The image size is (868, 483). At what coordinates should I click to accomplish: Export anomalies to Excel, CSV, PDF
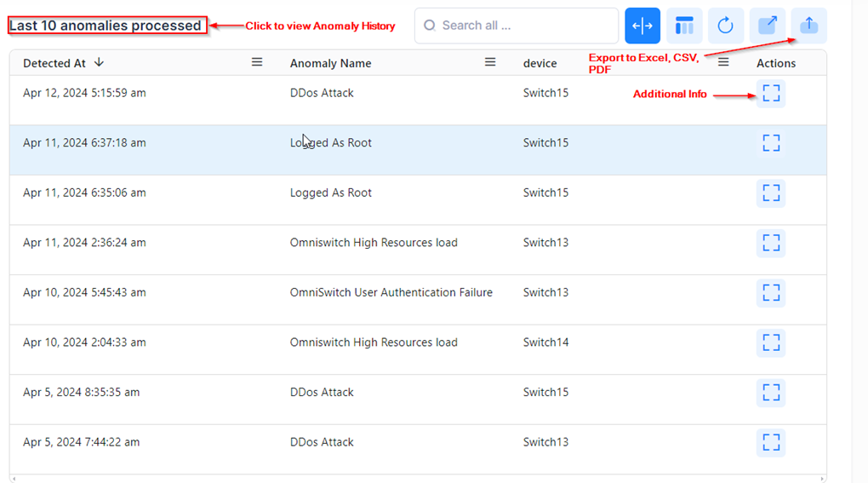(808, 26)
